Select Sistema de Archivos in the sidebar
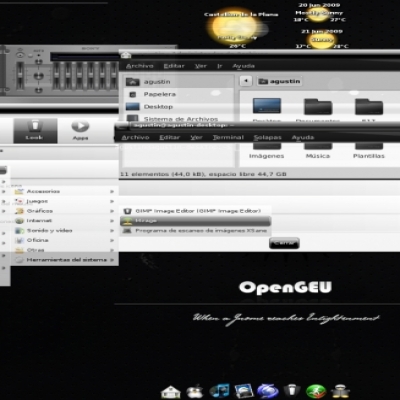400x400 pixels. tap(179, 119)
